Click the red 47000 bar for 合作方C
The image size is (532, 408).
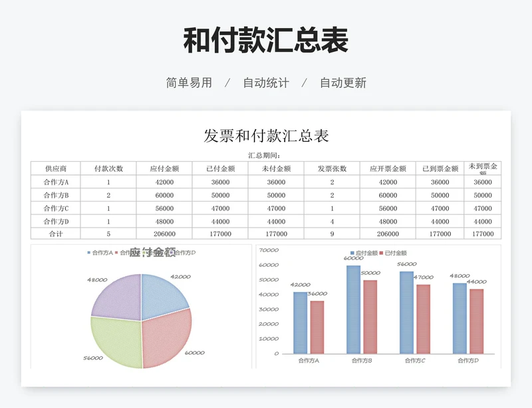point(424,319)
